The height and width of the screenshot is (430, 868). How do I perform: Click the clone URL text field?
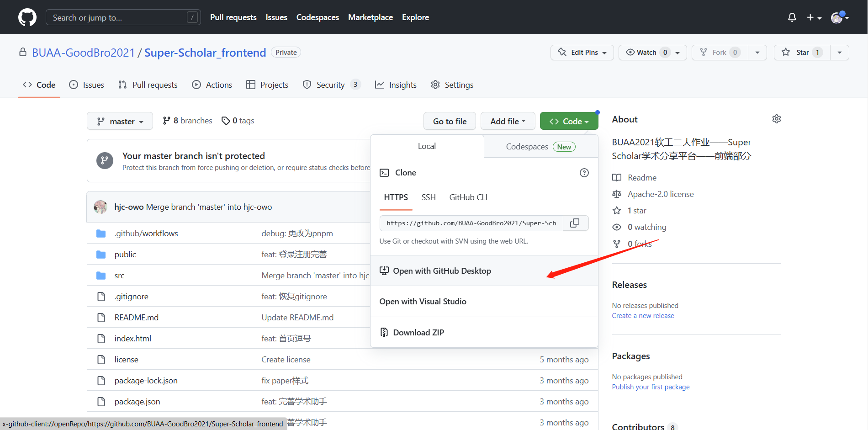[x=471, y=223]
